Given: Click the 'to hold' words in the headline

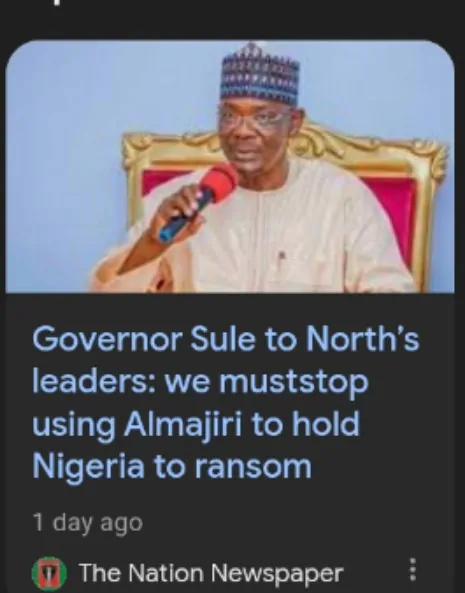Looking at the screenshot, I should point(305,424).
